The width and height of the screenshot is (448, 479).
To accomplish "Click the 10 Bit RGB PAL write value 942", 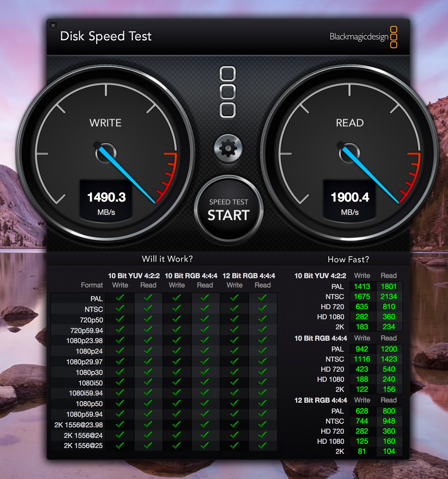I will click(x=362, y=349).
